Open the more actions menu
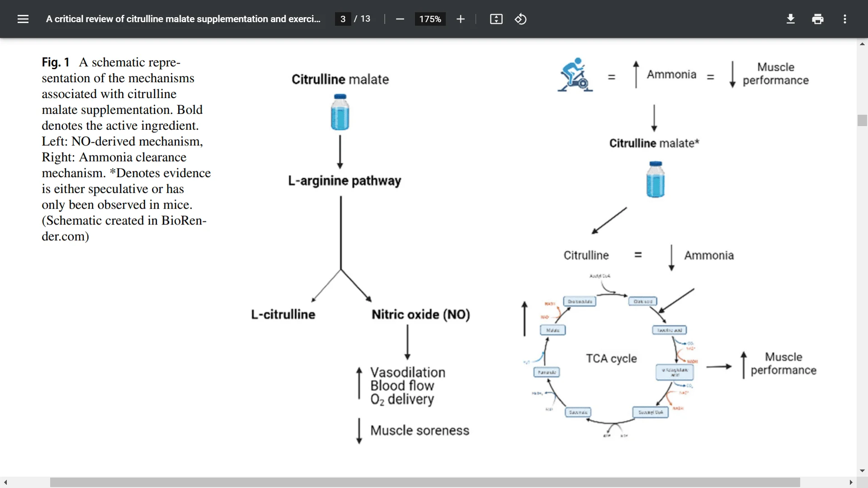Screen dimensions: 868x488 (x=845, y=19)
